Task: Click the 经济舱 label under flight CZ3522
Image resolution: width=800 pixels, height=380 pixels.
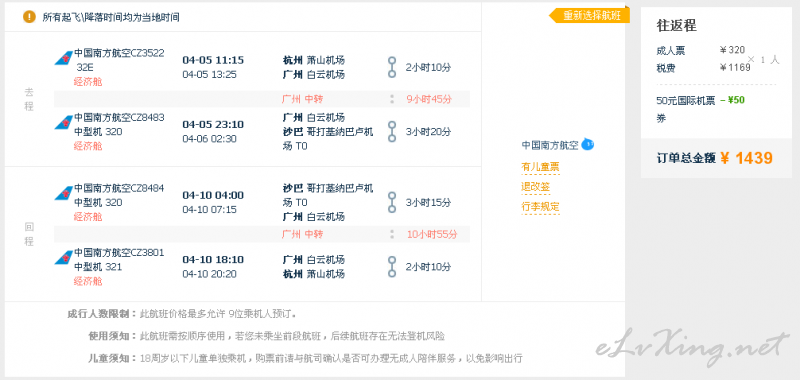Action: tap(88, 82)
